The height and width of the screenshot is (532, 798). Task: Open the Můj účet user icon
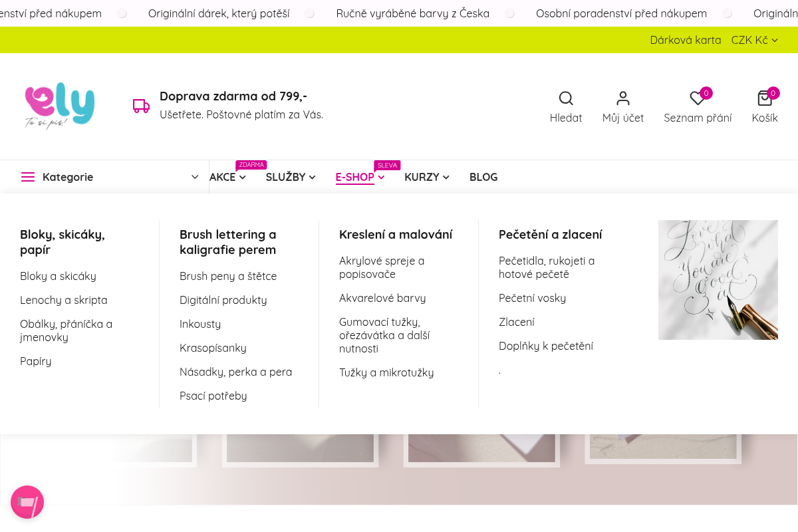(x=623, y=98)
